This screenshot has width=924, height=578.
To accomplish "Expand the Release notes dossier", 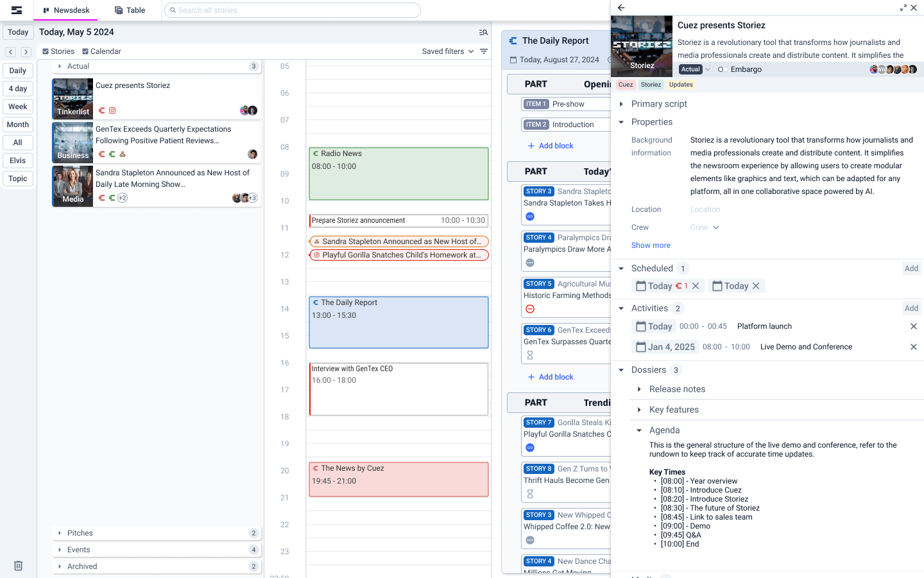I will [x=639, y=389].
